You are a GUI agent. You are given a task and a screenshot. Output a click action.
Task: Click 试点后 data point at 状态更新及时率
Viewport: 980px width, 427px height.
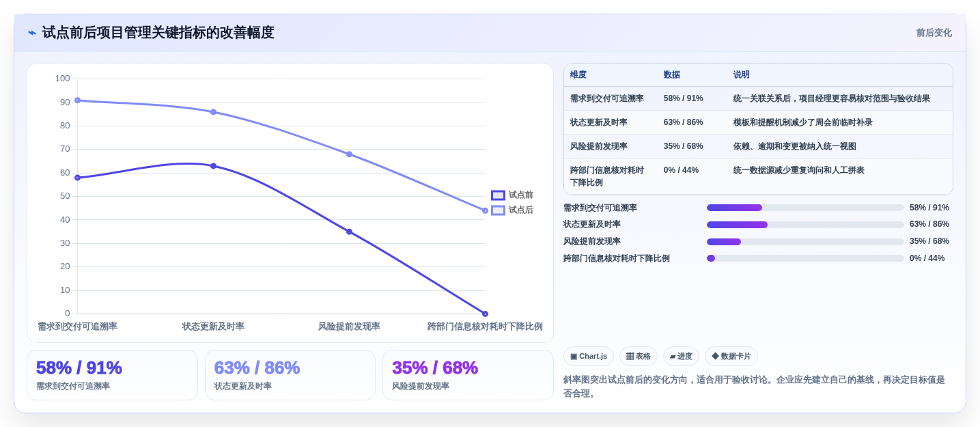213,112
